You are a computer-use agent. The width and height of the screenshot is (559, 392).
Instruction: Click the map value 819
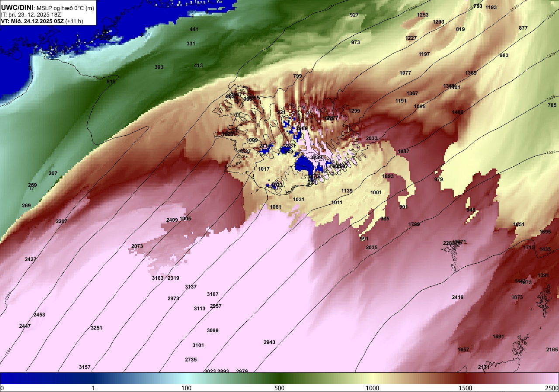[x=460, y=29]
